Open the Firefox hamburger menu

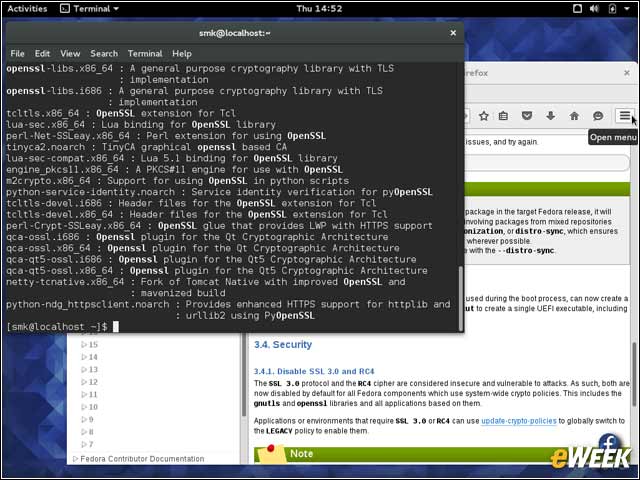click(624, 116)
